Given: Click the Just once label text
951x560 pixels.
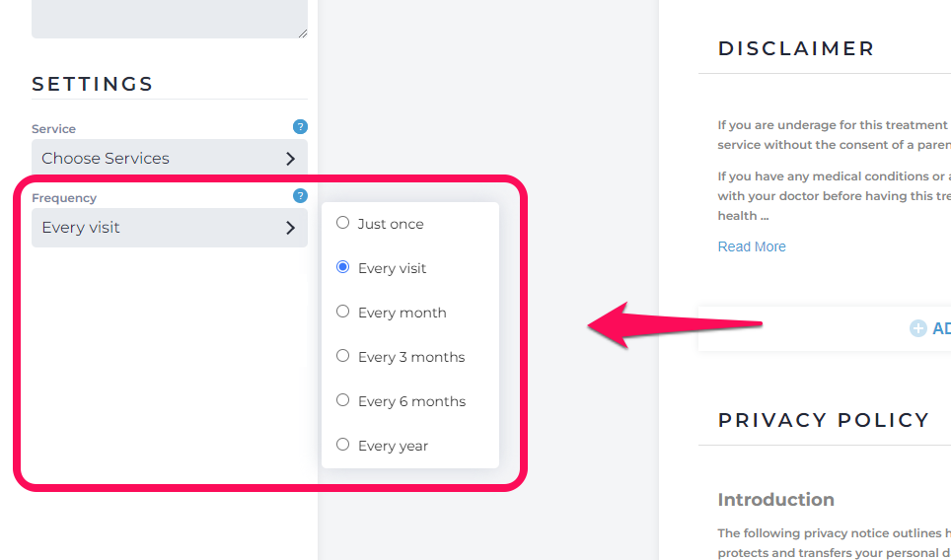Looking at the screenshot, I should (x=391, y=224).
